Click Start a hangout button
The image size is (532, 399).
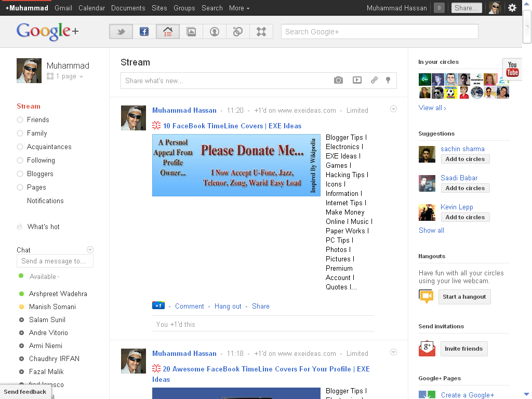464,297
